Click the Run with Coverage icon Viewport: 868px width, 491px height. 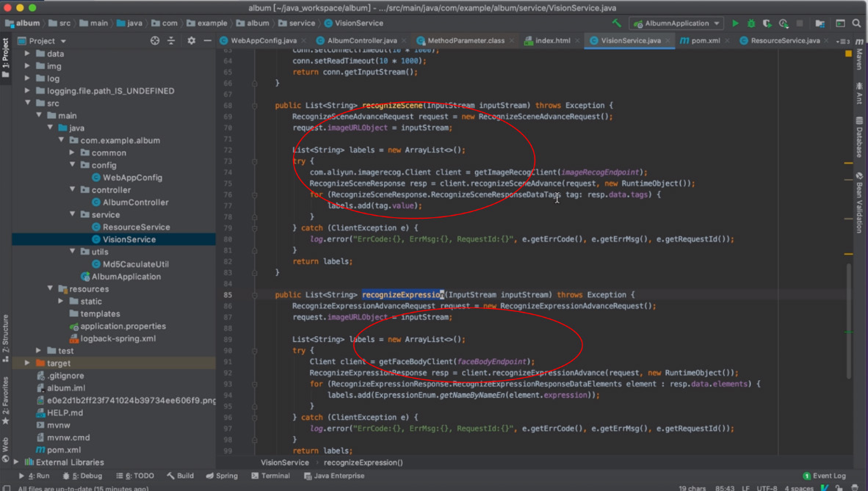pos(767,23)
